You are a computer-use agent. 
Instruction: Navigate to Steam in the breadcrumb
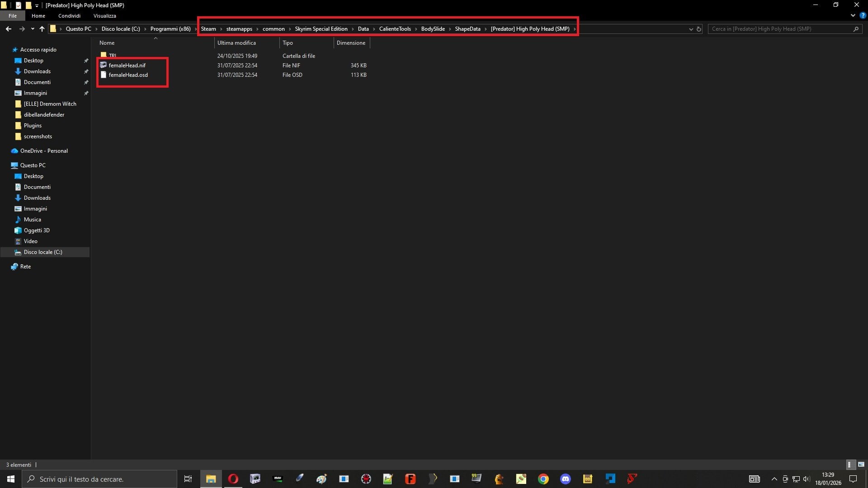(x=208, y=29)
